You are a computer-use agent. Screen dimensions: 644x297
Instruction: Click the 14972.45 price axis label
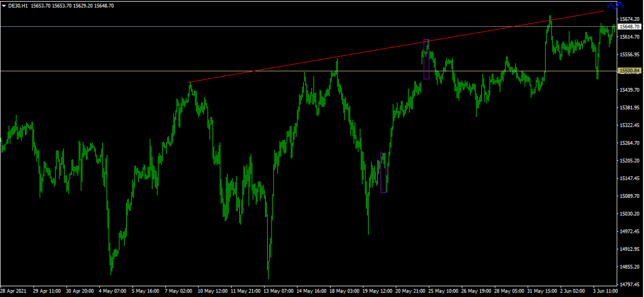click(x=630, y=232)
